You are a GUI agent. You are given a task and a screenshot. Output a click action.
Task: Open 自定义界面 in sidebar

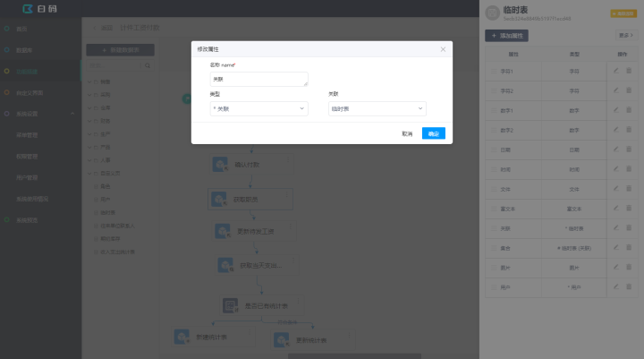30,93
